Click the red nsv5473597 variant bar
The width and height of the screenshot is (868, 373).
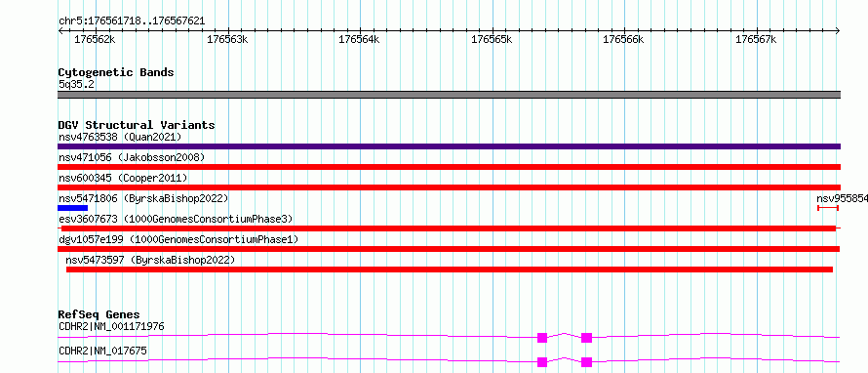[450, 269]
